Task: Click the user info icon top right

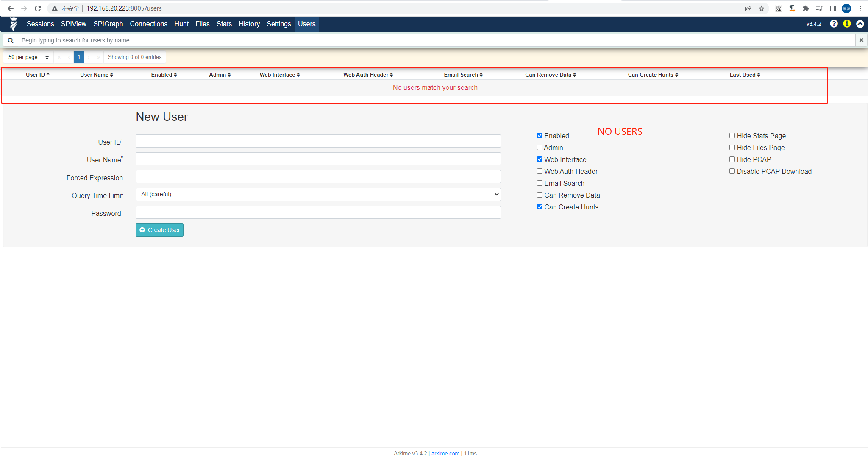Action: click(847, 24)
